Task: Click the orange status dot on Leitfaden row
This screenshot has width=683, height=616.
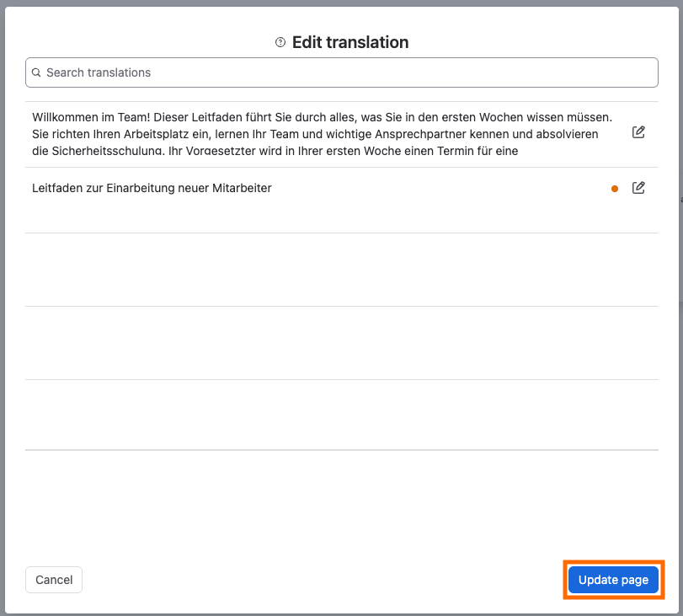Action: click(615, 189)
